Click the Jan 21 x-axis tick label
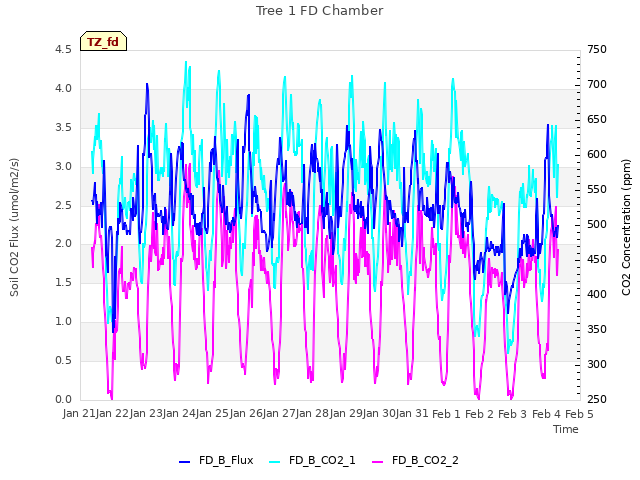Viewport: 640px width, 480px height. 79,413
